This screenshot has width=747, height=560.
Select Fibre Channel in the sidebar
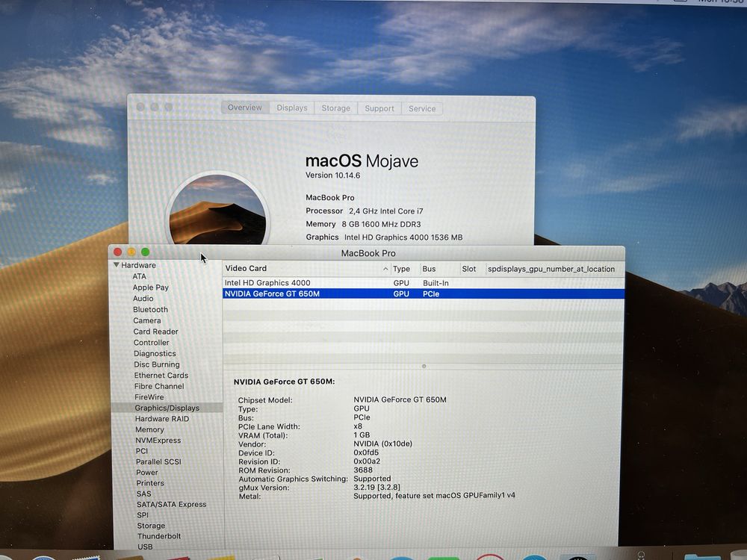point(159,386)
